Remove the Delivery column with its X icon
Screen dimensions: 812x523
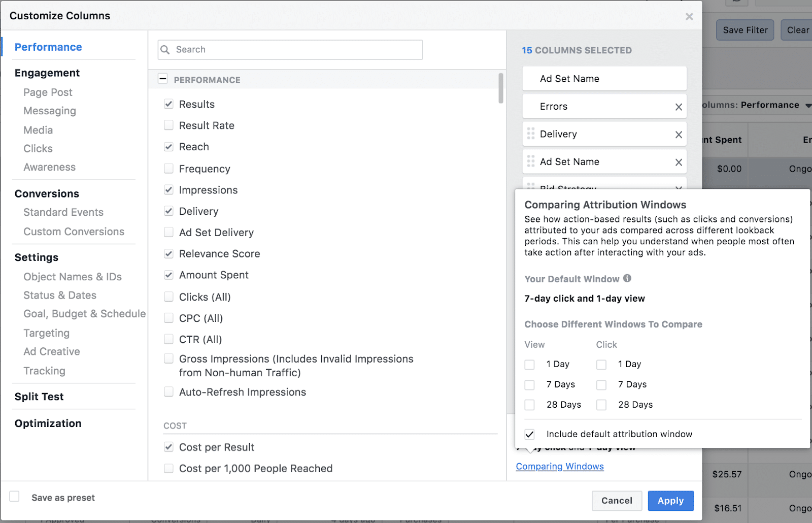679,135
